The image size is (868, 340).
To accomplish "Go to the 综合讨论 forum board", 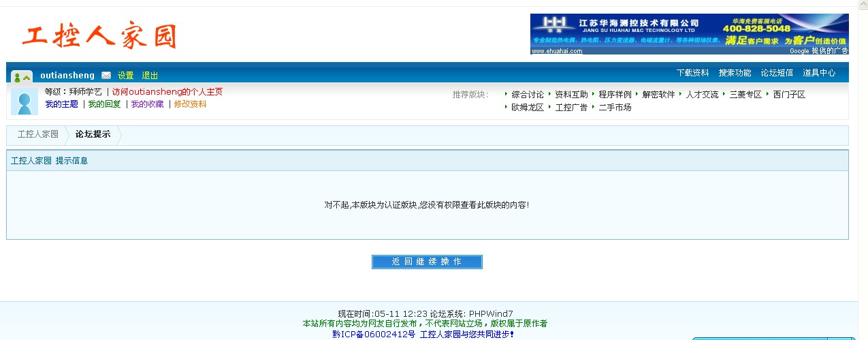I will [x=528, y=95].
